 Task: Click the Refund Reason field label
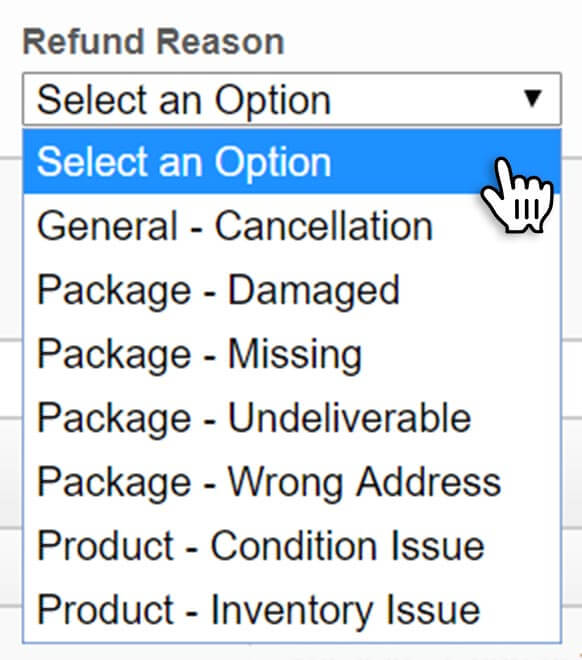(154, 42)
